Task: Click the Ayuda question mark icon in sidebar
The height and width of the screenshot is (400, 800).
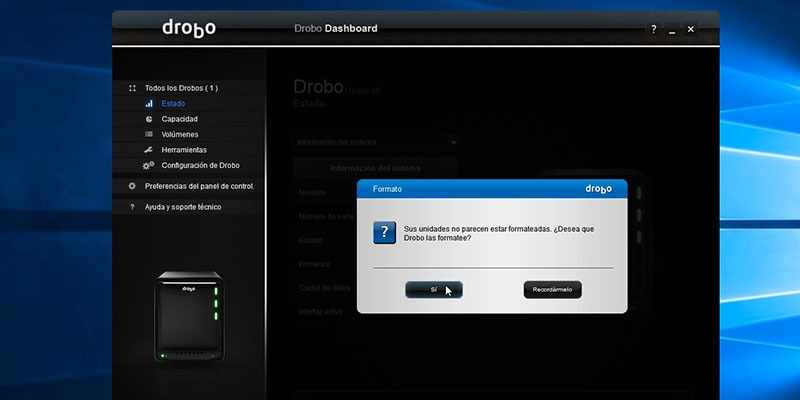Action: [x=132, y=207]
